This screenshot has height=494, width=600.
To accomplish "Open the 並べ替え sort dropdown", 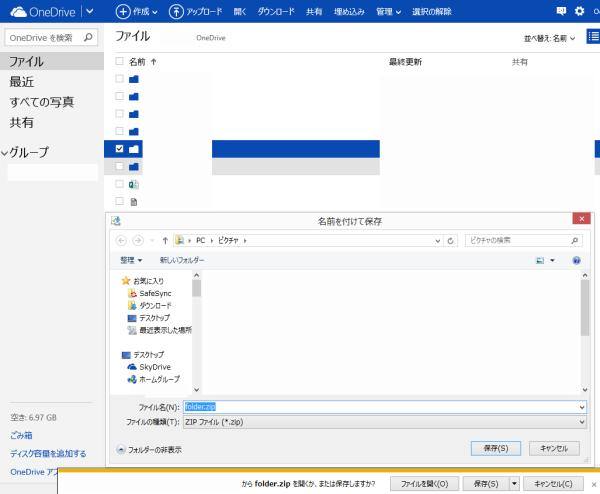I will tap(549, 38).
